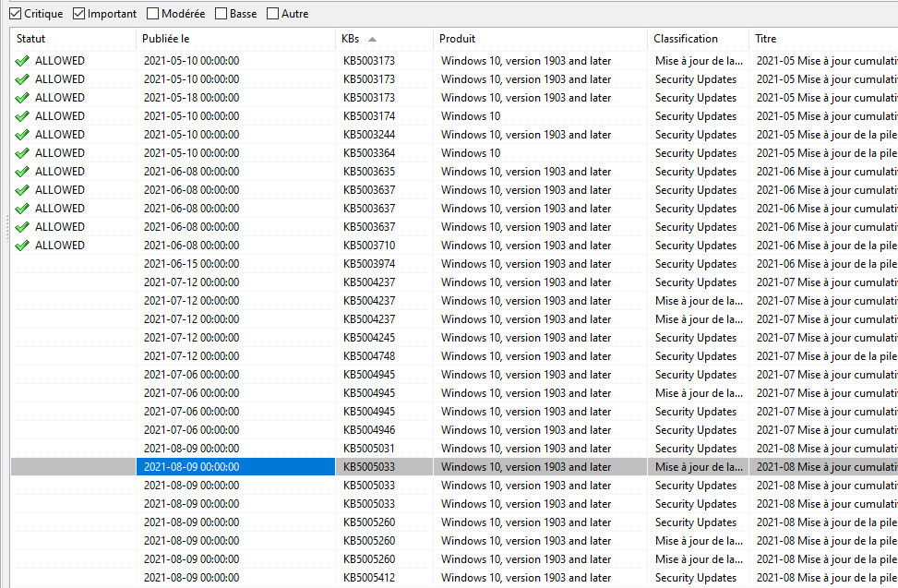Viewport: 898px width, 588px height.
Task: Click Security Updates in KB5003974 row
Action: click(x=696, y=264)
